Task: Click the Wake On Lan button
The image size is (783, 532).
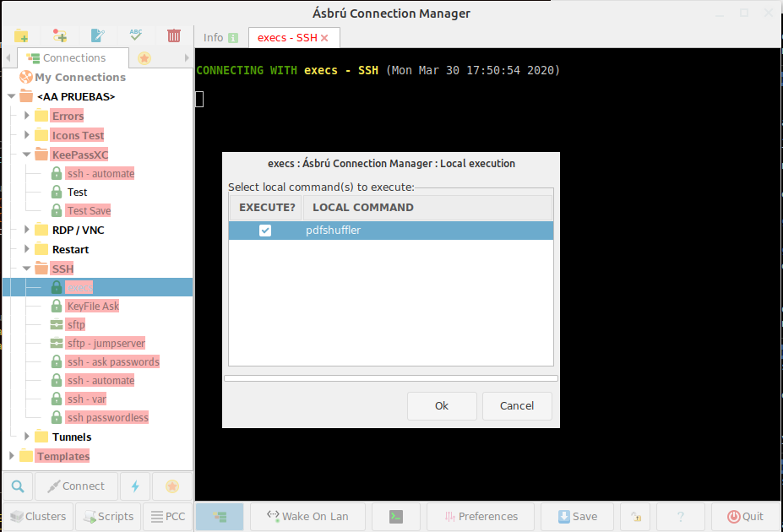Action: (307, 517)
